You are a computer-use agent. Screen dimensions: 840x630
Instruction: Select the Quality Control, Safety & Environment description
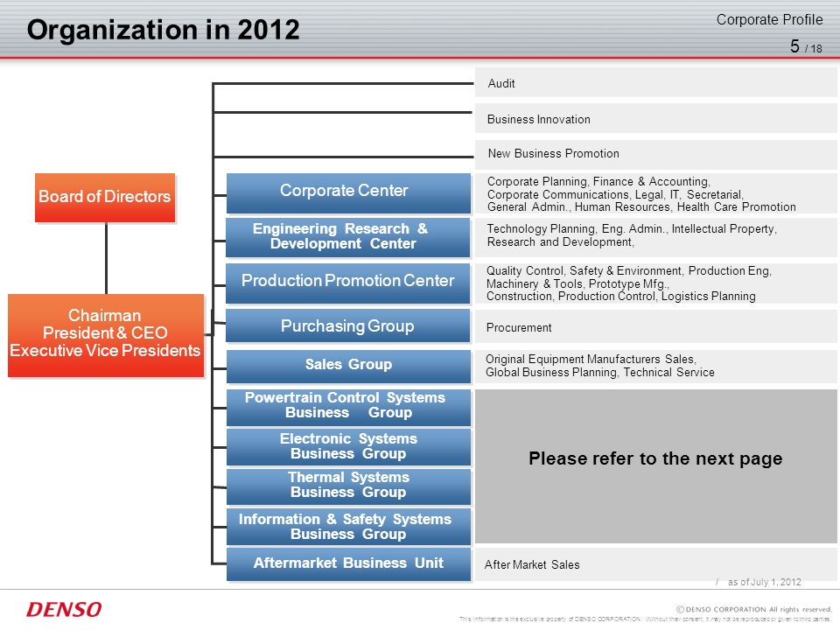pos(655,283)
